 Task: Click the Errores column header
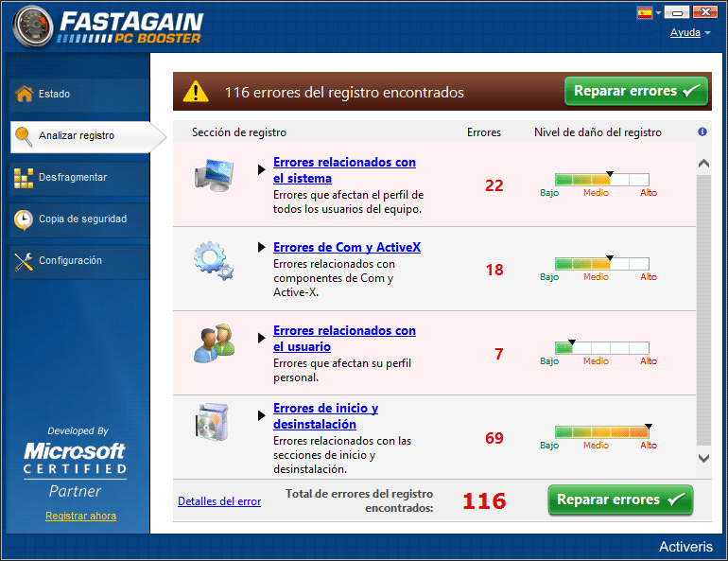(x=484, y=132)
